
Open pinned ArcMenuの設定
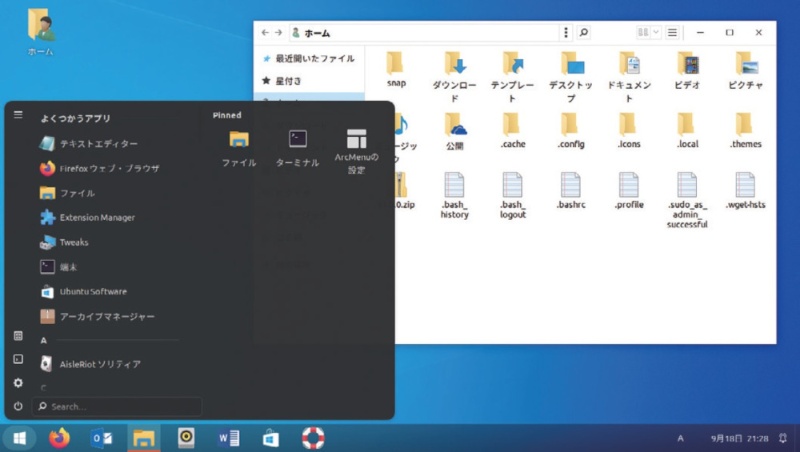pyautogui.click(x=356, y=152)
